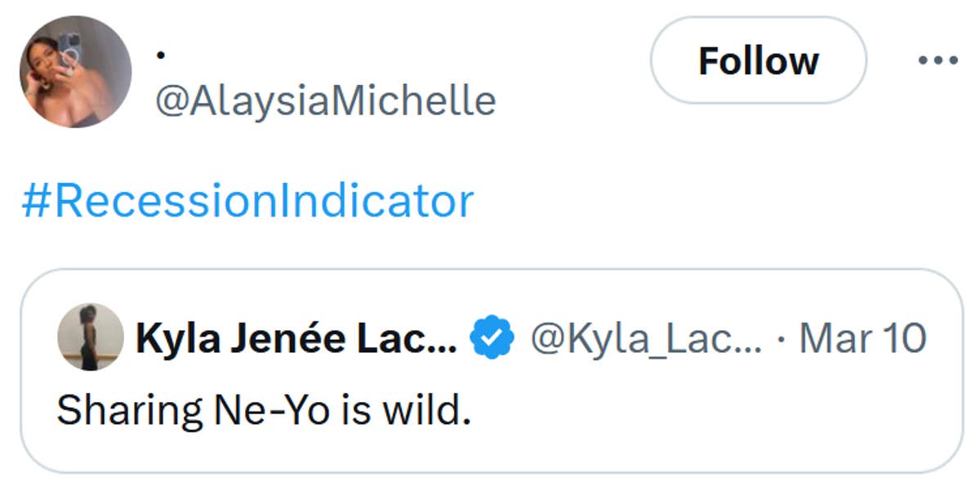Open AlaysiaMichelle's profile picture
This screenshot has height=491, width=980.
pyautogui.click(x=76, y=72)
